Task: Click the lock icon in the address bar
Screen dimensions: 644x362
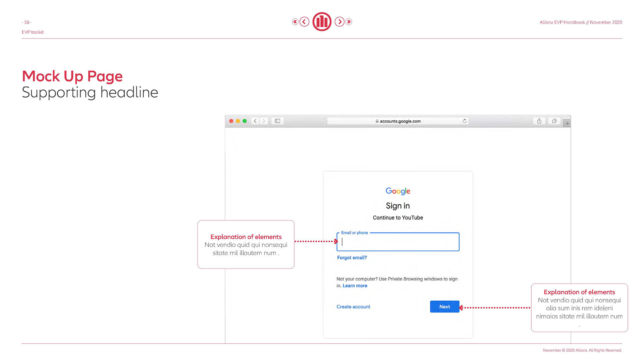Action: click(377, 121)
